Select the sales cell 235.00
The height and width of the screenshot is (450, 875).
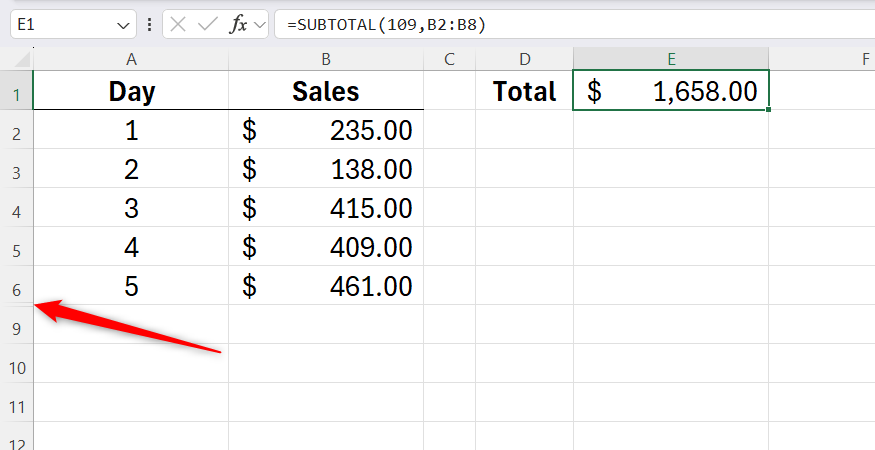click(326, 130)
